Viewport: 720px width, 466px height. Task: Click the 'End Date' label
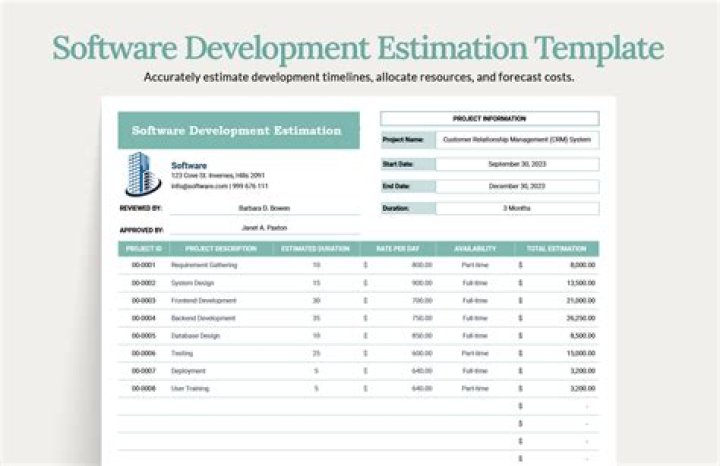pyautogui.click(x=396, y=186)
